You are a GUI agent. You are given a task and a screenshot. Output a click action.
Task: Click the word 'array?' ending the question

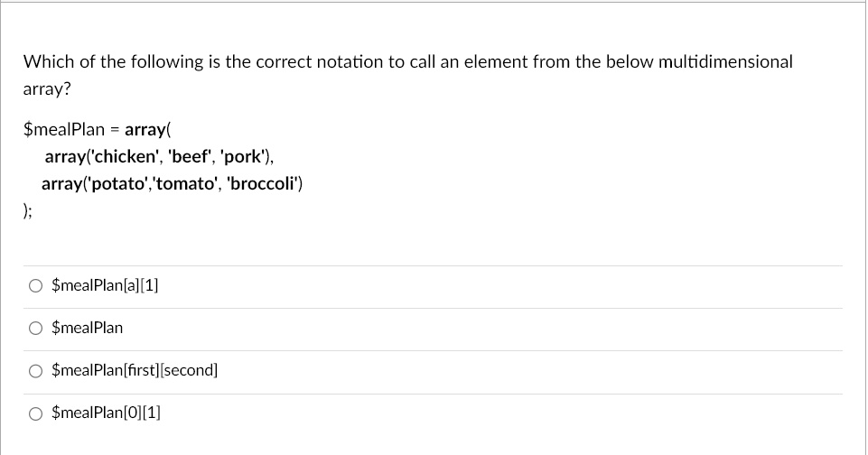point(47,89)
